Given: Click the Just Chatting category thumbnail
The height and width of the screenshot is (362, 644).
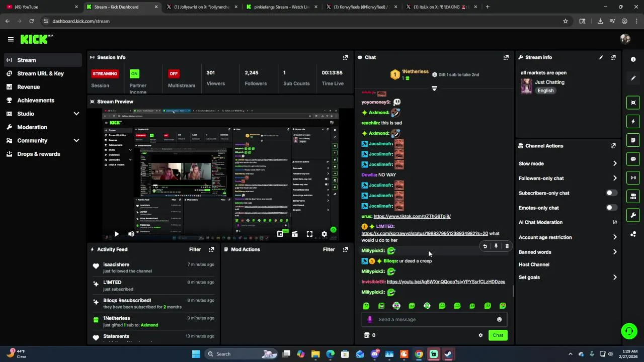Looking at the screenshot, I should click(526, 86).
